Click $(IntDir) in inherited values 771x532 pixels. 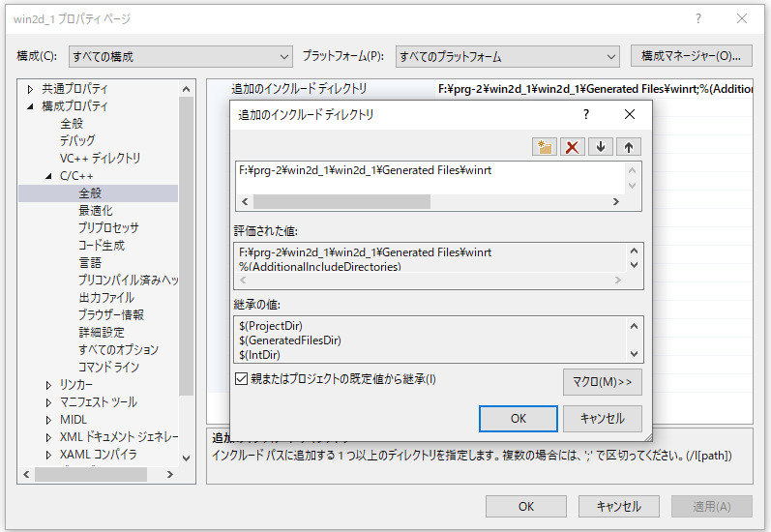coord(259,354)
